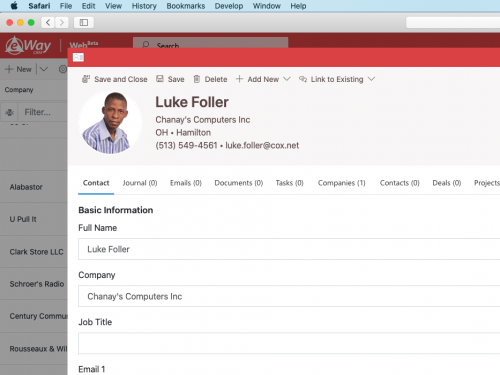The height and width of the screenshot is (375, 500).
Task: Go back with Safari back arrow
Action: point(48,22)
